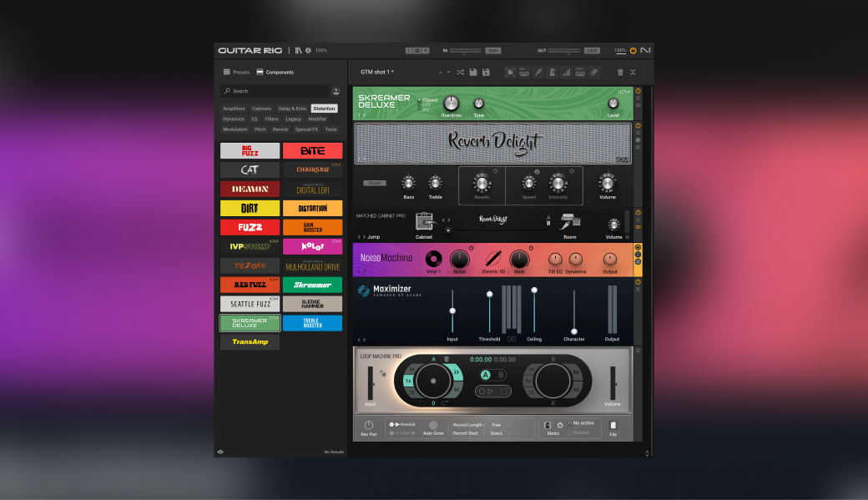Screen dimensions: 868x500
Task: Collapse the Maximizer module
Action: point(638,290)
